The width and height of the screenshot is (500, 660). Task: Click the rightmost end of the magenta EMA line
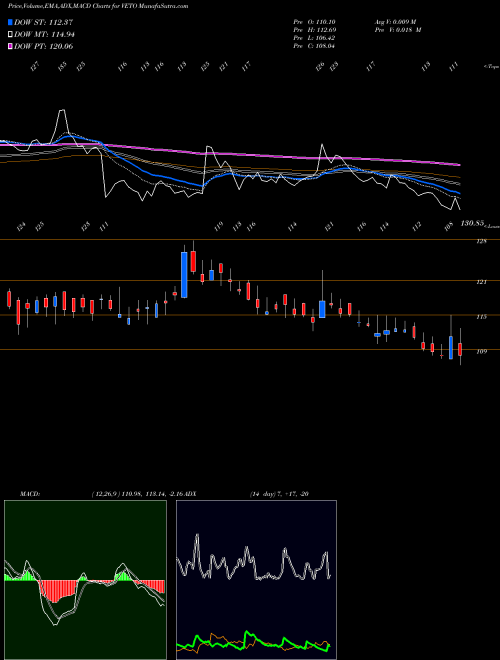459,165
